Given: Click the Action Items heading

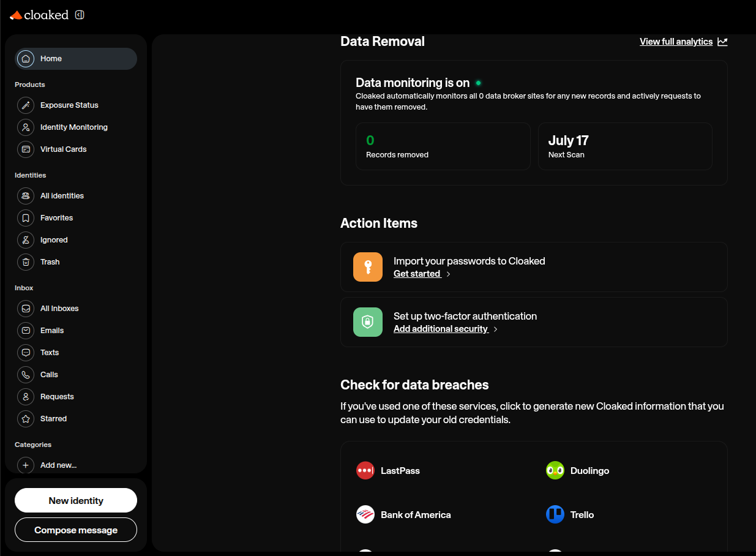Looking at the screenshot, I should 379,224.
